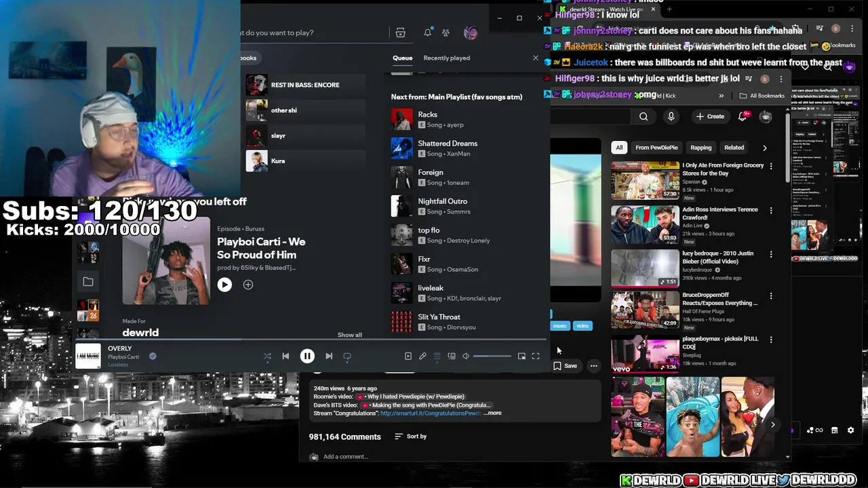Skip to the next track in Spotify
The height and width of the screenshot is (488, 868).
pyautogui.click(x=329, y=356)
